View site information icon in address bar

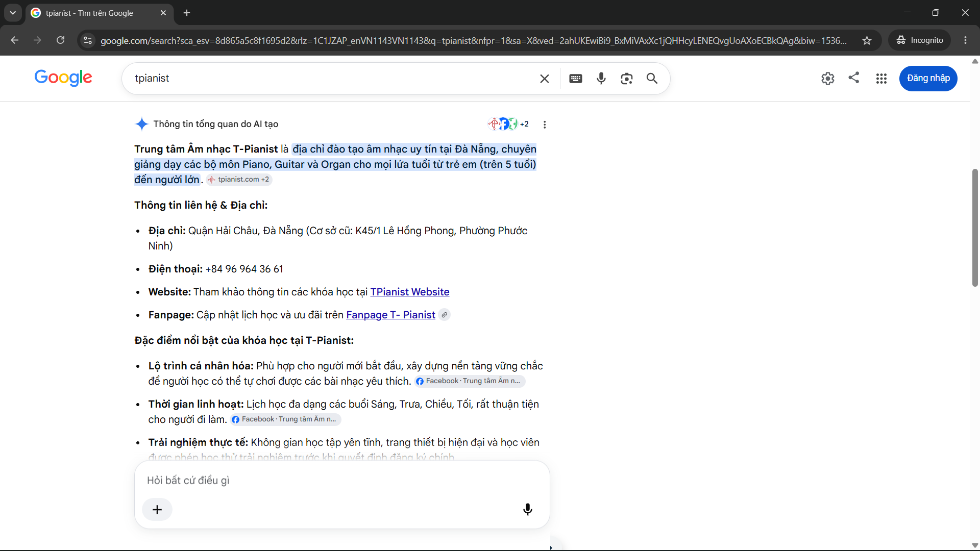tap(88, 40)
